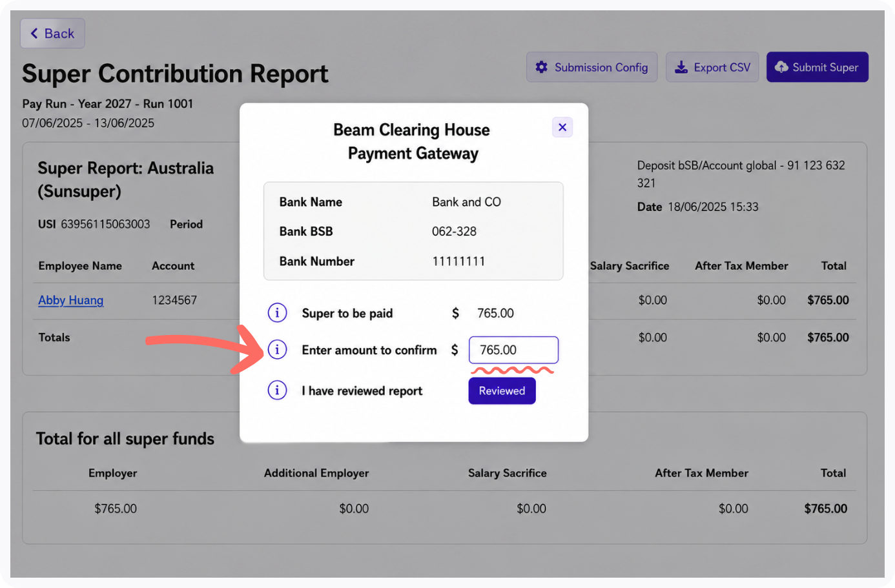The height and width of the screenshot is (588, 895).
Task: Click the Pay Run - Year 2027 - Run 1001 text
Action: [x=108, y=104]
